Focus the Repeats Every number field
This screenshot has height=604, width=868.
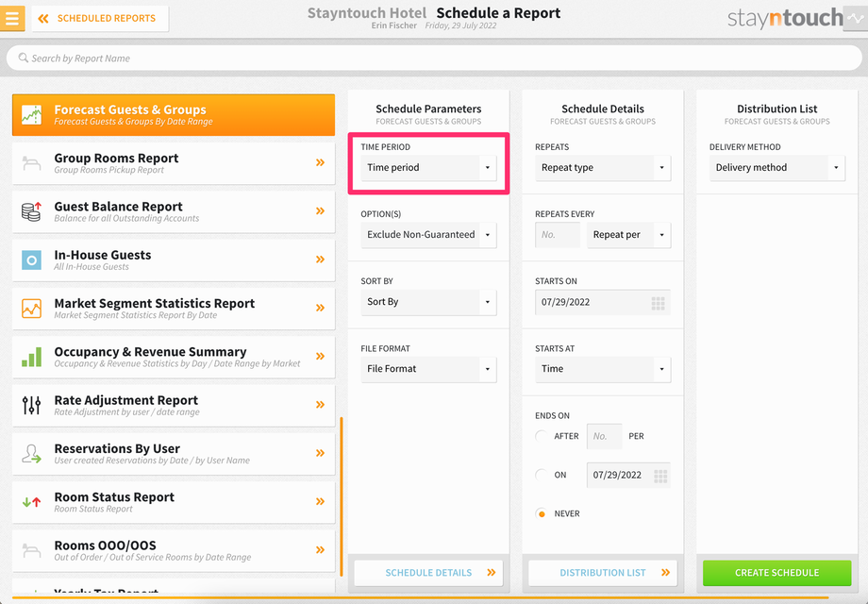558,235
